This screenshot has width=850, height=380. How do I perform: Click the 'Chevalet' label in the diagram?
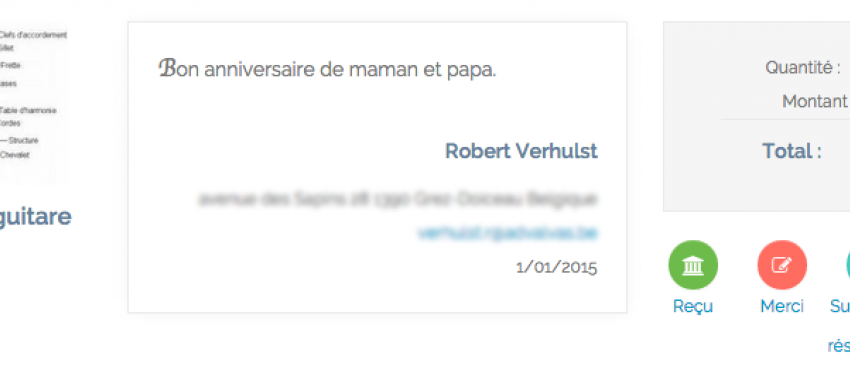(x=15, y=155)
